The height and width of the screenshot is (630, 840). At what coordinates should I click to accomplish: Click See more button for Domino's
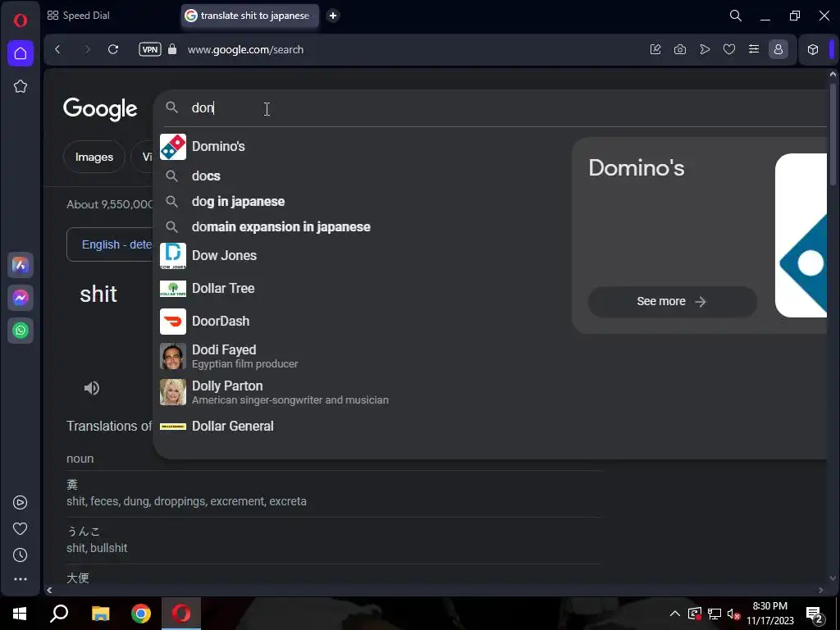coord(673,302)
